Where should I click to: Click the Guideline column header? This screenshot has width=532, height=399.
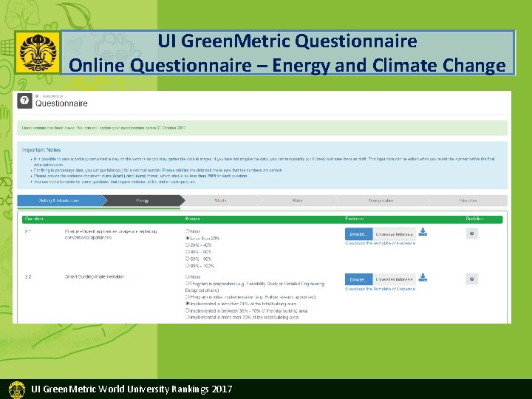475,219
